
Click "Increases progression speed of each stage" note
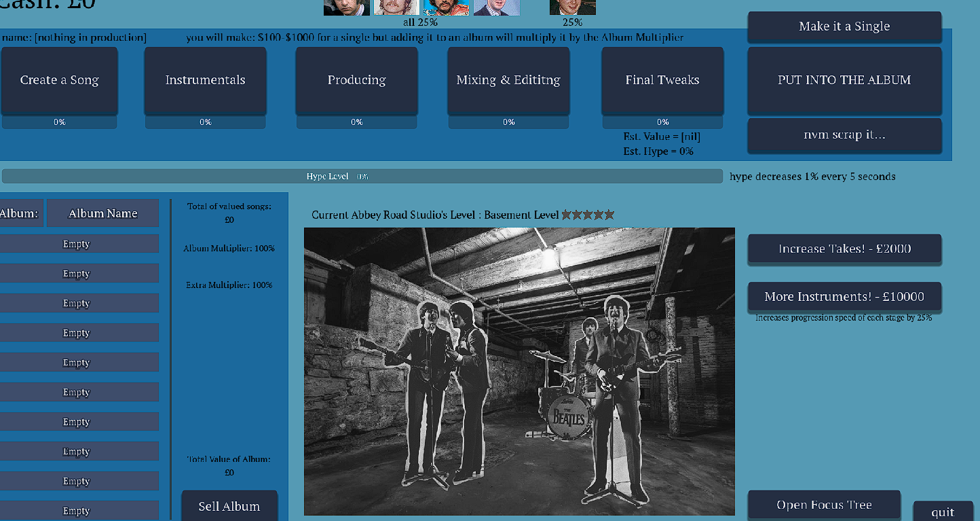(x=844, y=317)
